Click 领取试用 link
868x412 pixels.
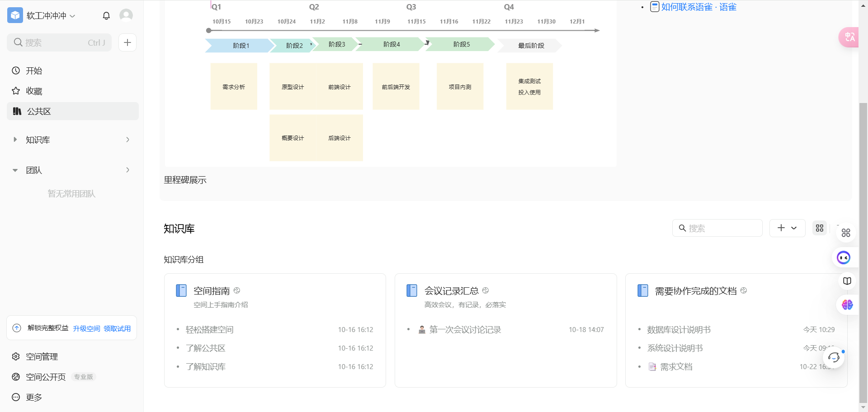[x=117, y=328]
